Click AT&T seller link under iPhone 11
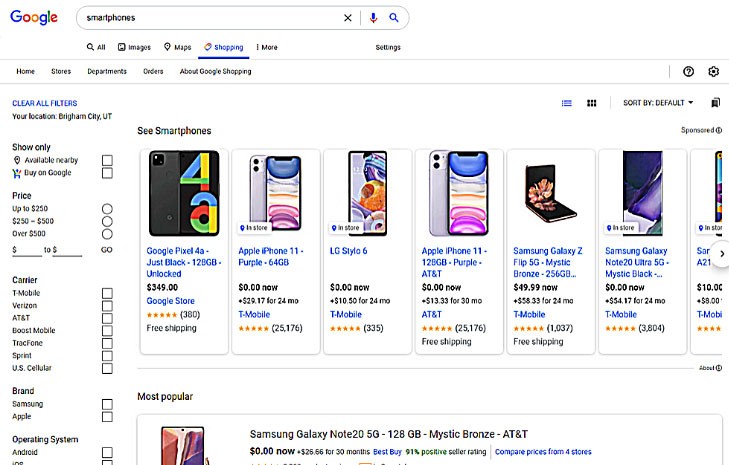 (431, 314)
